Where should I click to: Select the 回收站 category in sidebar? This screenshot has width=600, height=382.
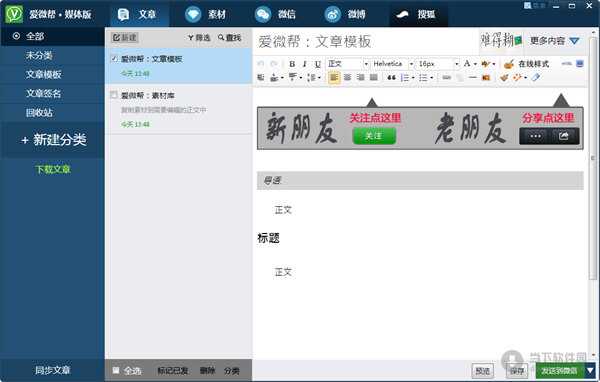tap(39, 113)
